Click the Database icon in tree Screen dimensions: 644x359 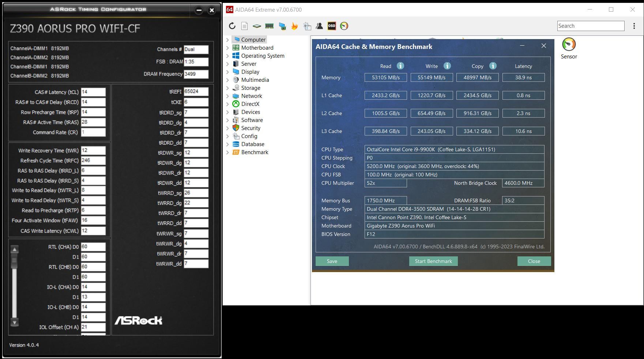pyautogui.click(x=236, y=144)
